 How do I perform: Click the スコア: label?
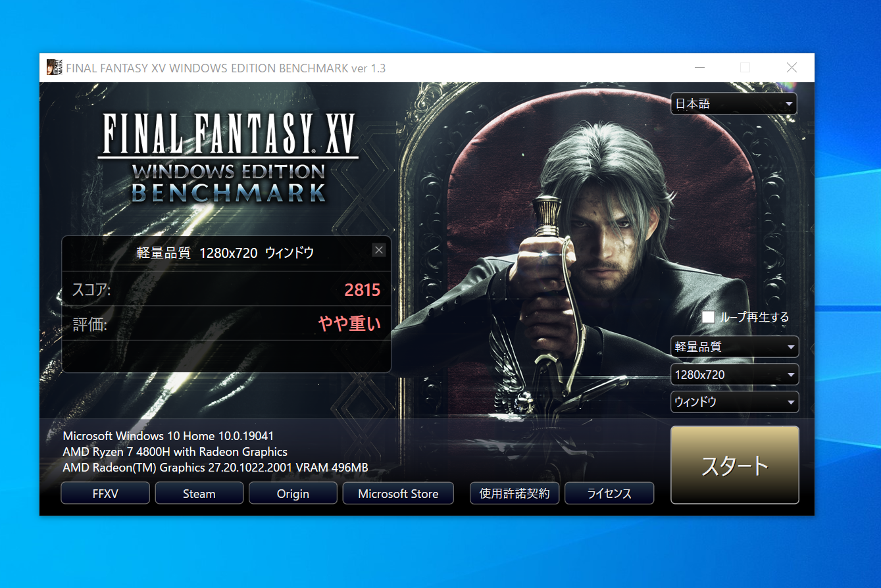91,290
